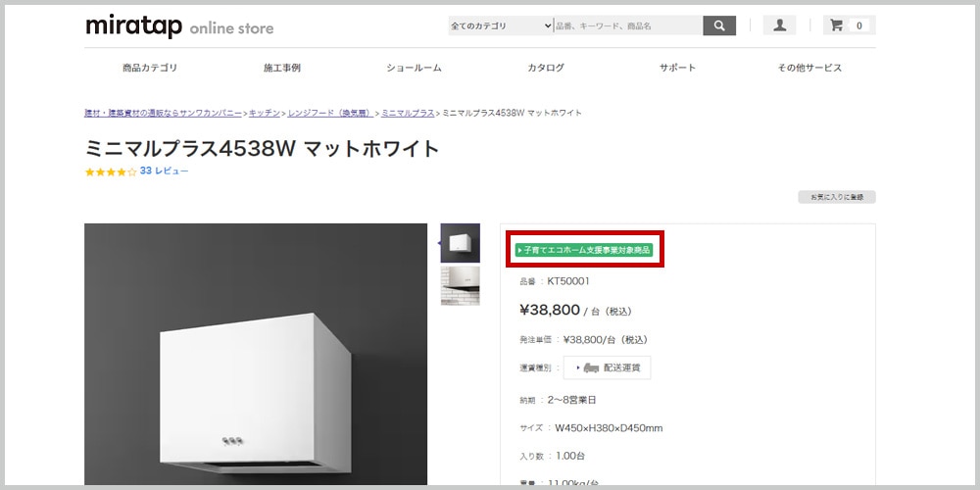Open the 施工事例 menu item
Screen dimensions: 980x490
tap(282, 68)
